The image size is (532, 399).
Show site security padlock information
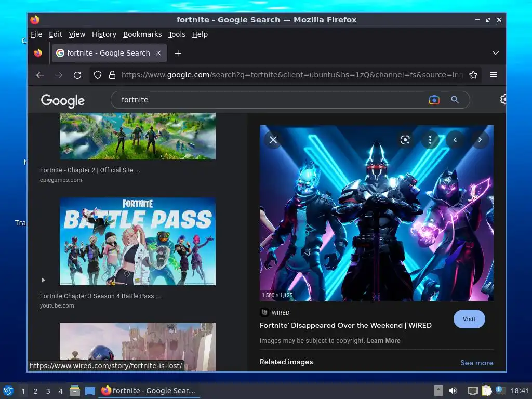tap(112, 75)
